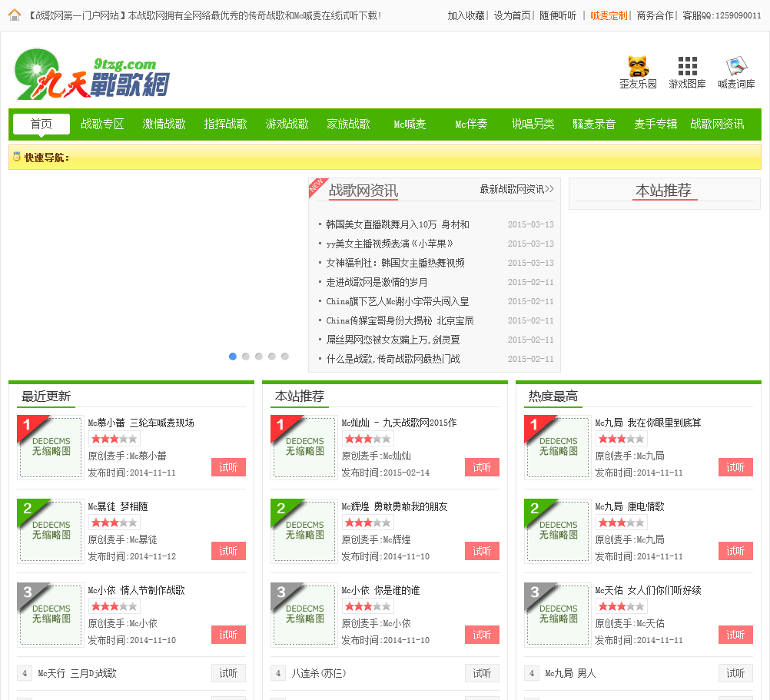Open song title Mc暴徒 梦相随
This screenshot has height=700, width=770.
coord(118,506)
